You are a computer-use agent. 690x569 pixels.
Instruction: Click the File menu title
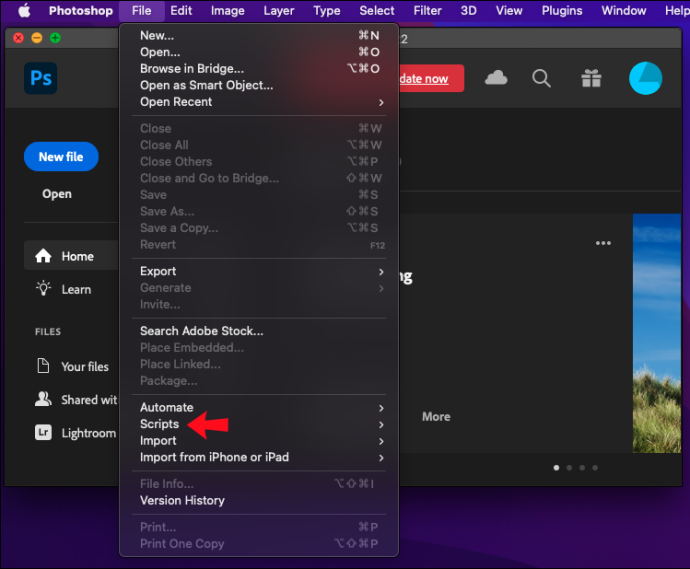pos(141,11)
